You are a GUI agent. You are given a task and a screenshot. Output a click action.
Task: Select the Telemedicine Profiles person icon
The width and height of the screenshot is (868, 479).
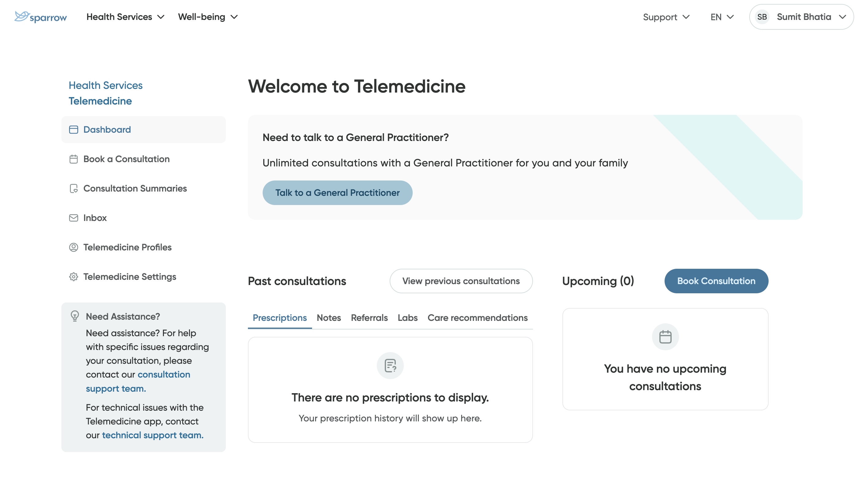click(x=74, y=247)
